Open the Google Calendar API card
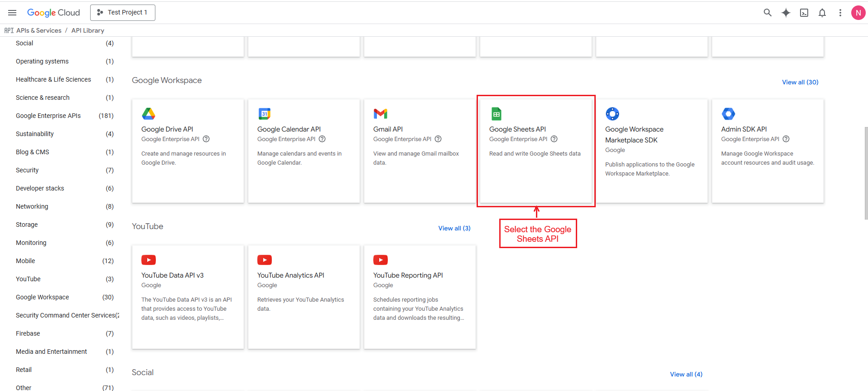The height and width of the screenshot is (391, 868). pyautogui.click(x=304, y=151)
